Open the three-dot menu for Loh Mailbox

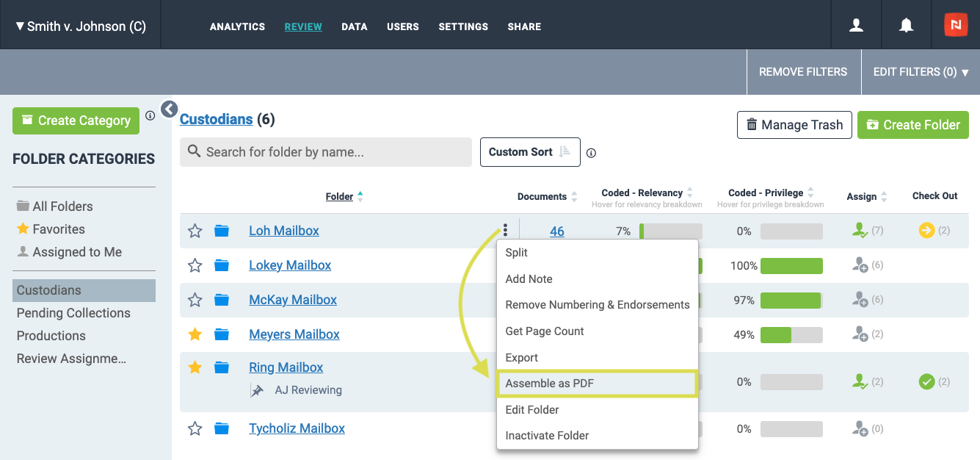[505, 231]
